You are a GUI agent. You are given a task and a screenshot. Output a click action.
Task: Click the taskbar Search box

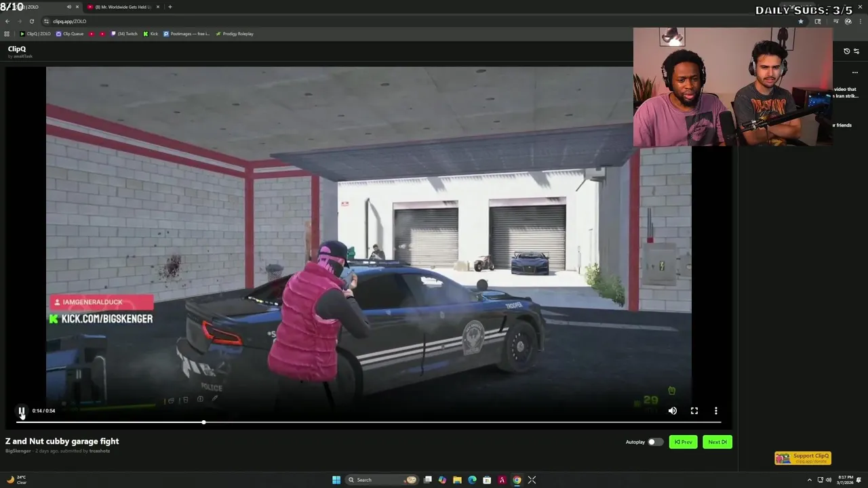click(x=382, y=480)
